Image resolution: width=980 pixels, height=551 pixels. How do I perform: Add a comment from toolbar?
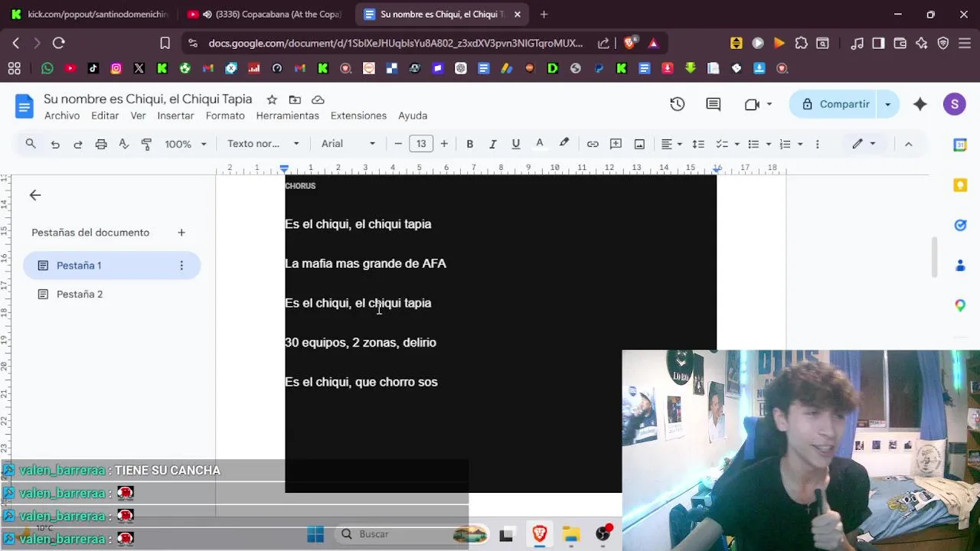616,144
